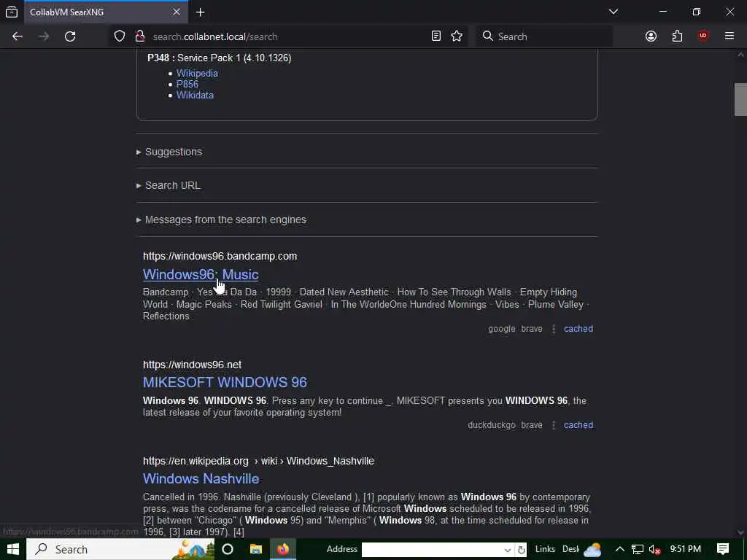Open the notification center icon

(723, 549)
